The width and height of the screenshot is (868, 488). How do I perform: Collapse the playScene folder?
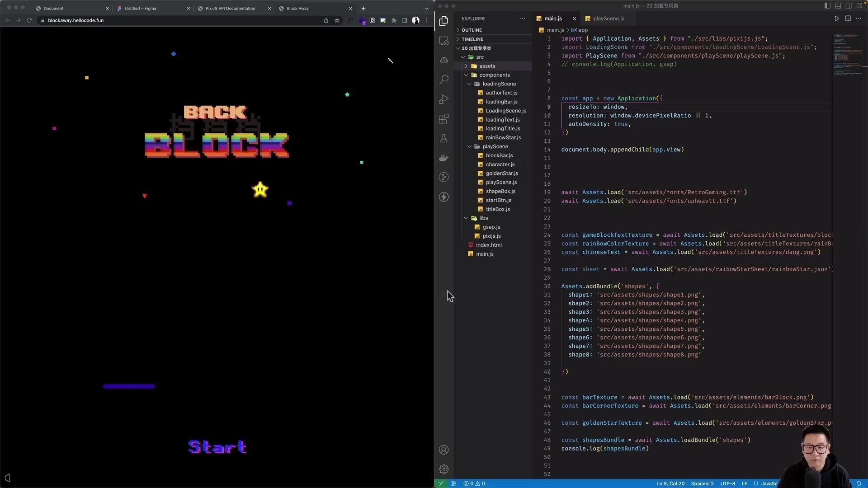pyautogui.click(x=470, y=146)
